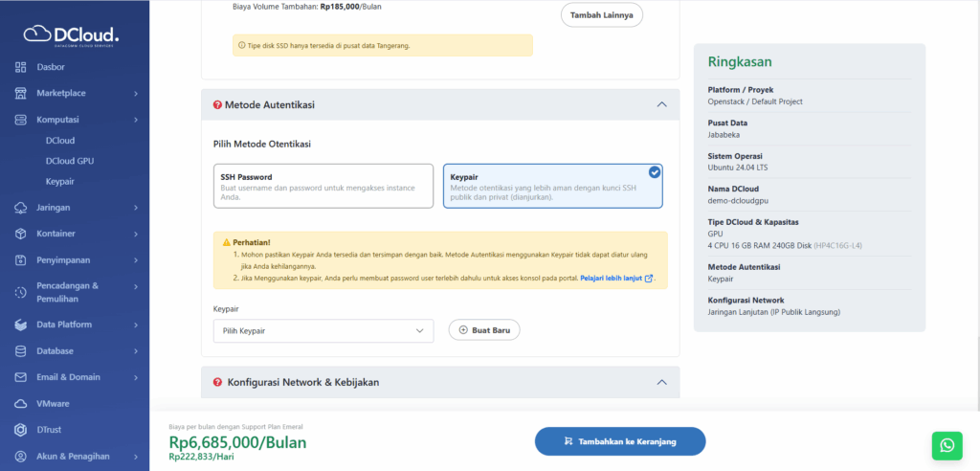Select the Keypair authentication option
Viewport: 980px width, 471px height.
click(552, 186)
